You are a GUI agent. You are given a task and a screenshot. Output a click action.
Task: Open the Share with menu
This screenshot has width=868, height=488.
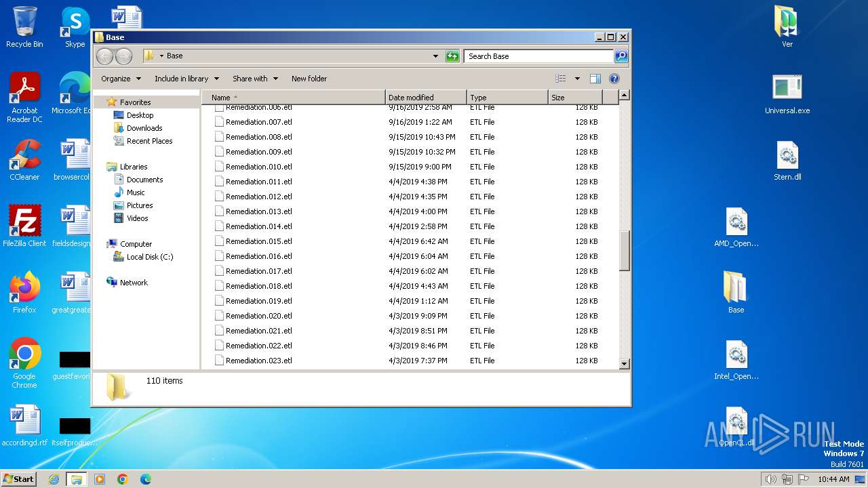pyautogui.click(x=255, y=79)
